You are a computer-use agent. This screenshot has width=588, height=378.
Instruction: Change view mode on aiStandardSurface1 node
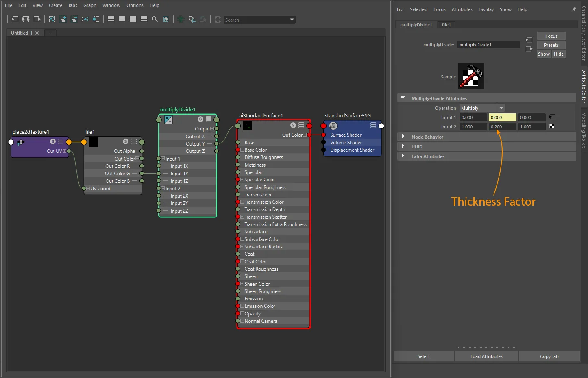tap(301, 125)
